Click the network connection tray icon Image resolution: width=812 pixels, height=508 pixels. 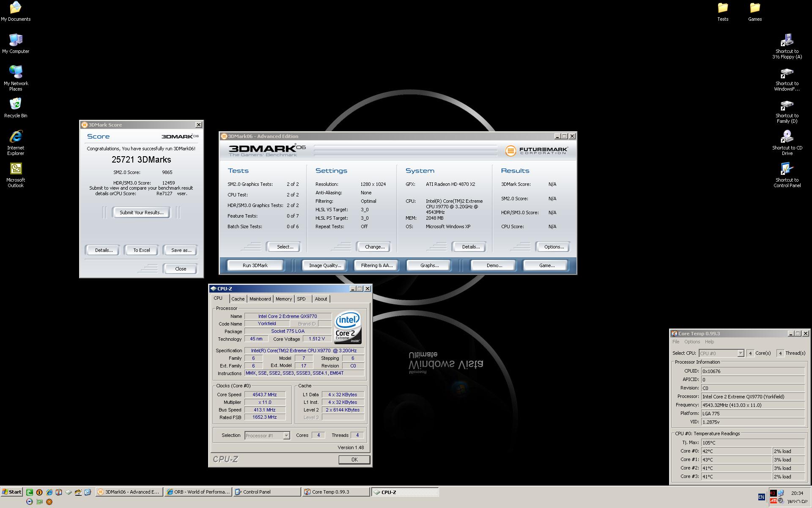pyautogui.click(x=781, y=493)
